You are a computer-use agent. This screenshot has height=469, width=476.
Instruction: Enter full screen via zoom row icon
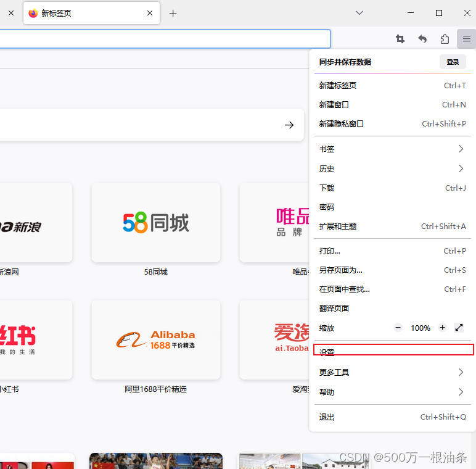[x=459, y=328]
